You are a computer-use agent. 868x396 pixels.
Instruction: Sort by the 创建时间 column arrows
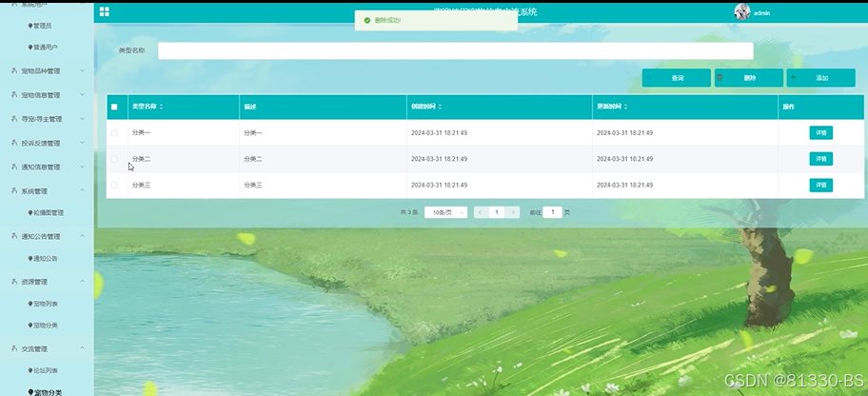(x=440, y=107)
